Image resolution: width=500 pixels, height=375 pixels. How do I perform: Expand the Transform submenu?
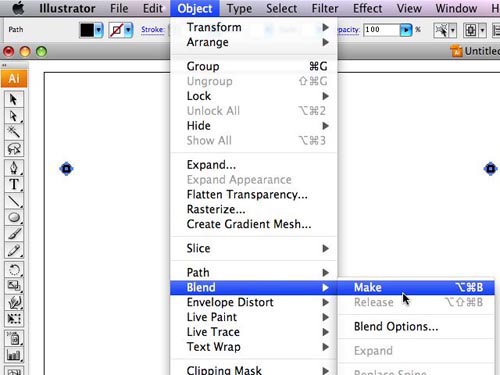point(326,27)
